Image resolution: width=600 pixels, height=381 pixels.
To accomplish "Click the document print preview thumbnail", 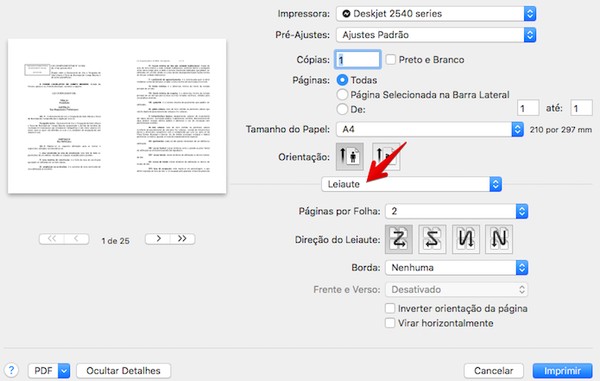I will (x=117, y=116).
